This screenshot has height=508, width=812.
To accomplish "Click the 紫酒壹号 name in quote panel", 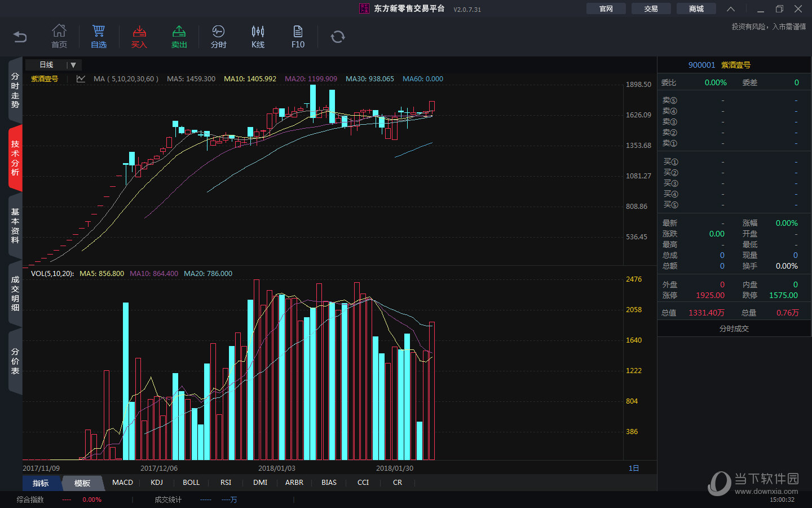I will (736, 65).
